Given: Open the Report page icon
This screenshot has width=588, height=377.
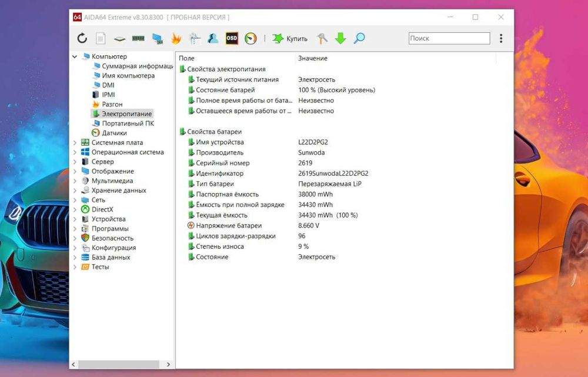Looking at the screenshot, I should [101, 38].
